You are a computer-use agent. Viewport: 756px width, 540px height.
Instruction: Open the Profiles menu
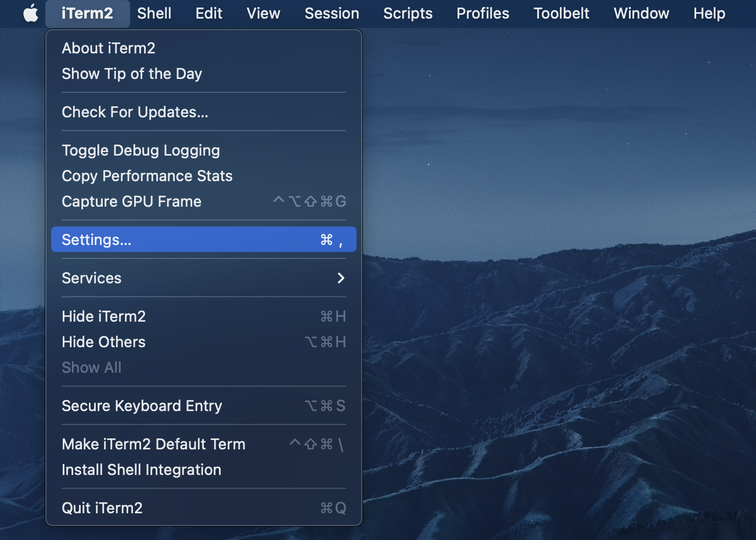click(x=483, y=13)
